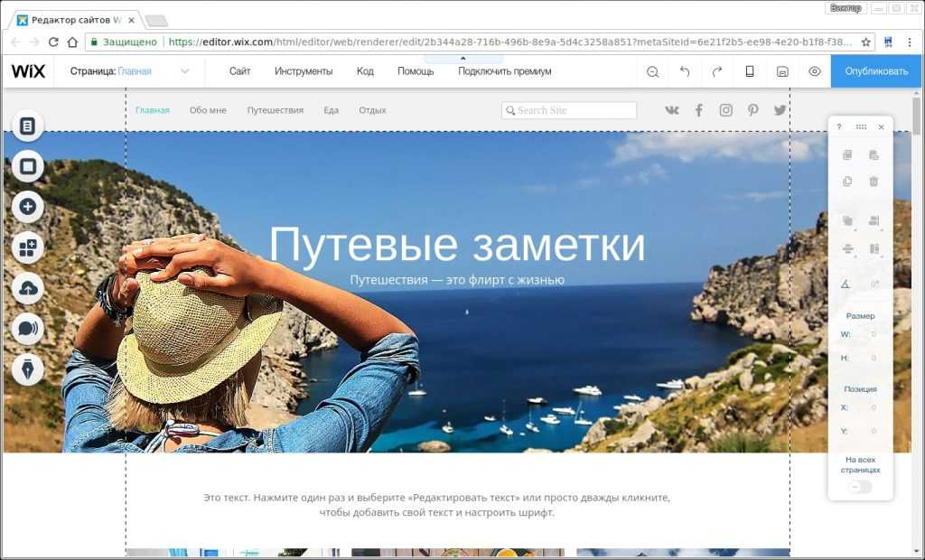This screenshot has height=560, width=925.
Task: Open the 'Сайт' menu
Action: click(x=239, y=71)
